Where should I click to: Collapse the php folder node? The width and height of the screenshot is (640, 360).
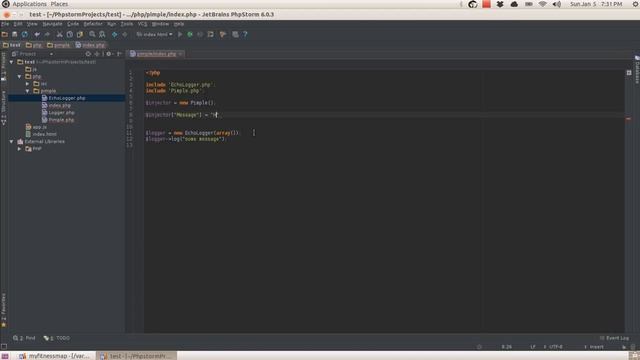click(x=19, y=77)
